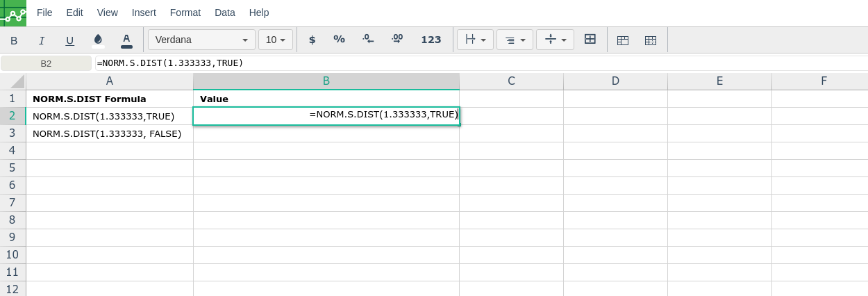Open the text alignment dropdown
Image resolution: width=868 pixels, height=296 pixels.
[515, 40]
